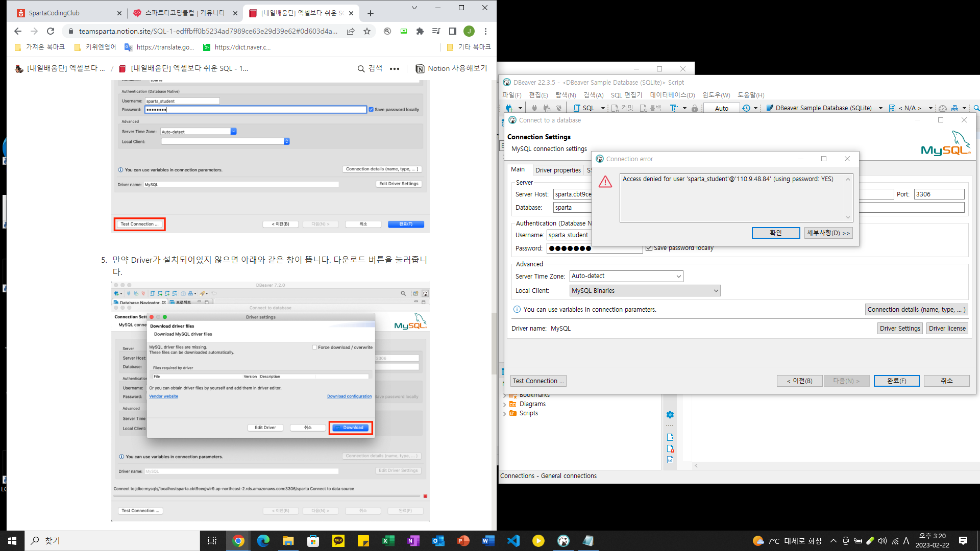
Task: Click the lock icon in DBeaver toolbar
Action: click(x=695, y=108)
